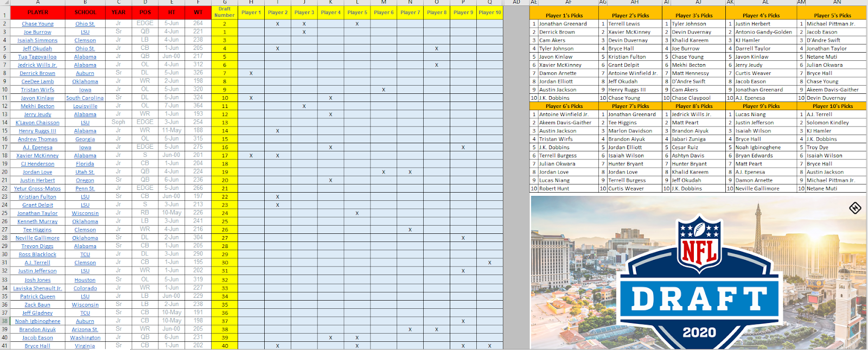Select X mark for Tristan Wirfs under Player 6
This screenshot has width=868, height=350.
[x=384, y=90]
